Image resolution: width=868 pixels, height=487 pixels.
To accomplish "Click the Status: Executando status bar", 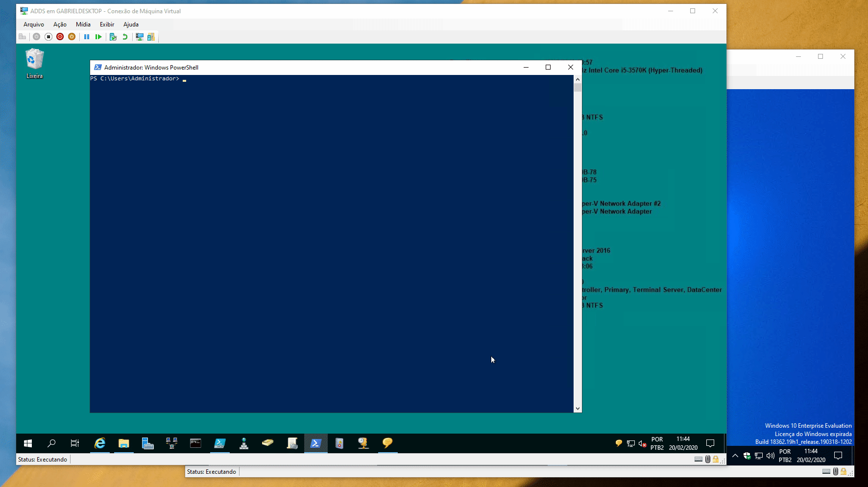I will [42, 459].
